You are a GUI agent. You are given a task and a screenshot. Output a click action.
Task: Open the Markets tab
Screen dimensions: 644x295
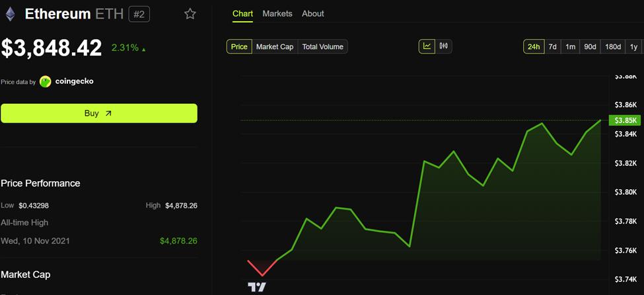[x=277, y=14]
